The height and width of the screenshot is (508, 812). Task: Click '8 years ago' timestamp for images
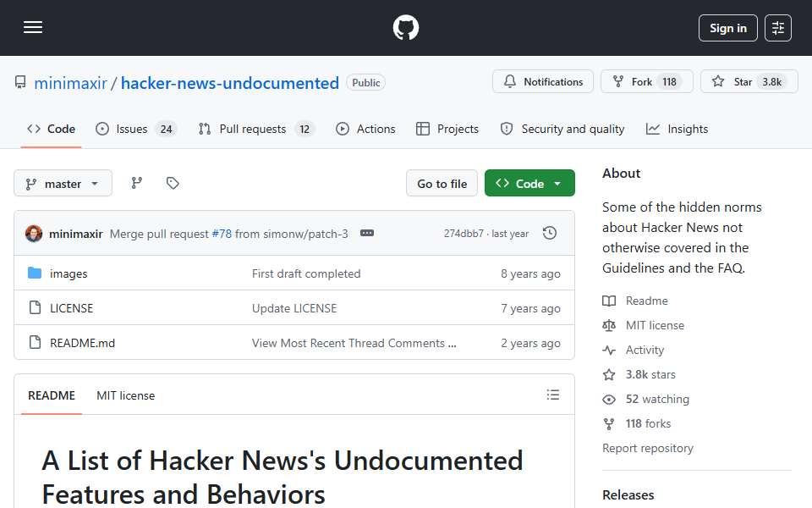(x=530, y=273)
